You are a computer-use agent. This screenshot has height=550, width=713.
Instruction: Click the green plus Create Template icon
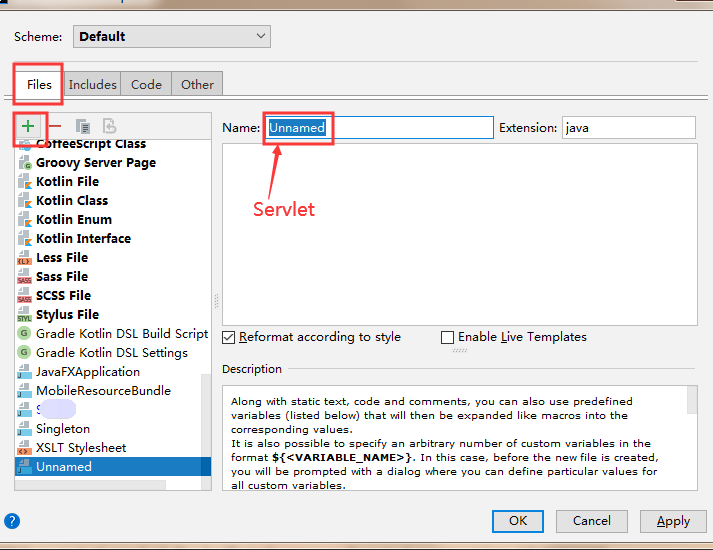tap(28, 126)
